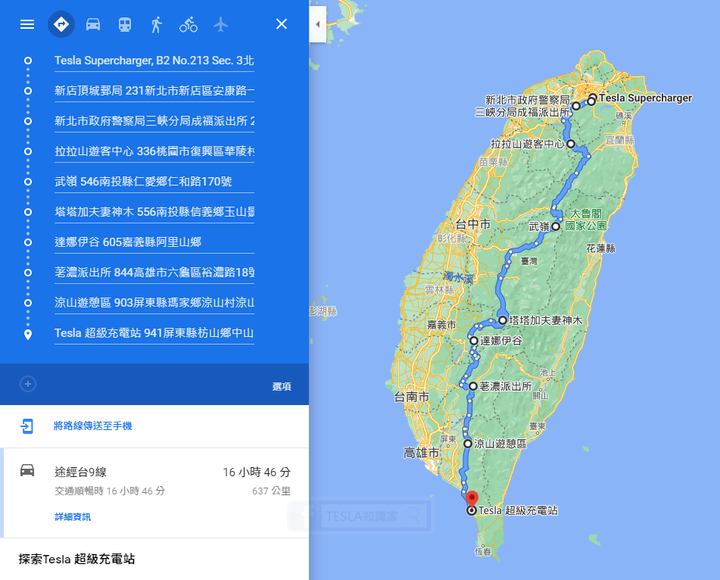The height and width of the screenshot is (580, 720).
Task: Click the route card car icon
Action: point(27,470)
